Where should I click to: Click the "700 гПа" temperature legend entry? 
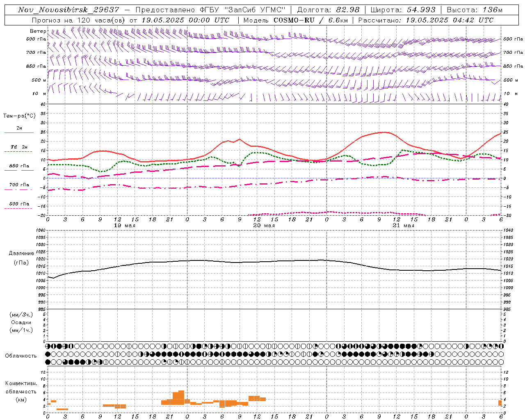[x=19, y=185]
